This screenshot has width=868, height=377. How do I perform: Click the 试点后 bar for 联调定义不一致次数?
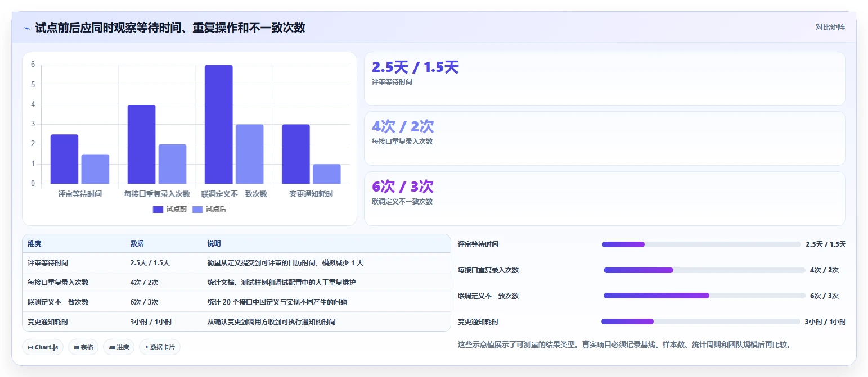click(x=250, y=154)
